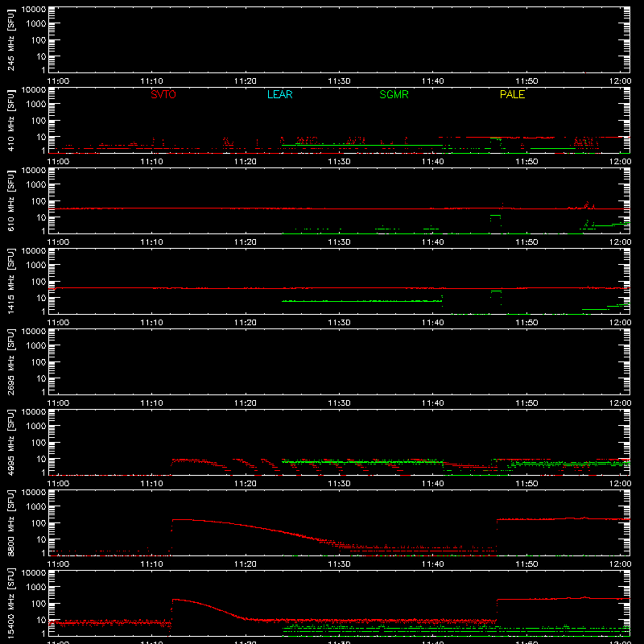Click the 10 tick of the 1415 MHz panel

pyautogui.click(x=41, y=298)
